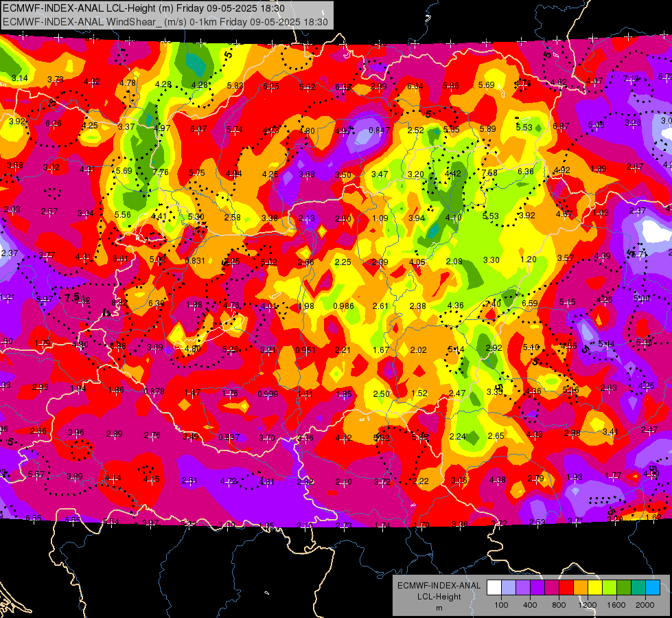Click the wind shear value 7.76
Screen dimensions: 672x618
pyautogui.click(x=161, y=172)
